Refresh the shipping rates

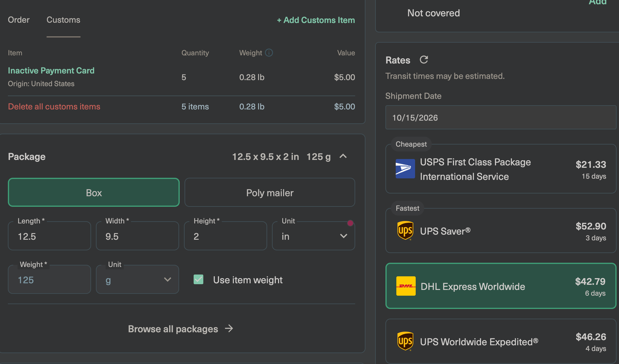[x=424, y=60]
